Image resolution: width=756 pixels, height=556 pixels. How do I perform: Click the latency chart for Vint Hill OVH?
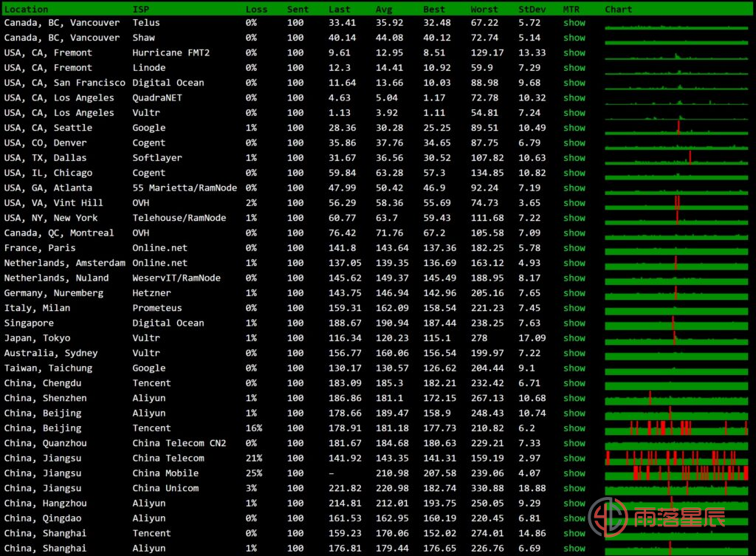[676, 202]
